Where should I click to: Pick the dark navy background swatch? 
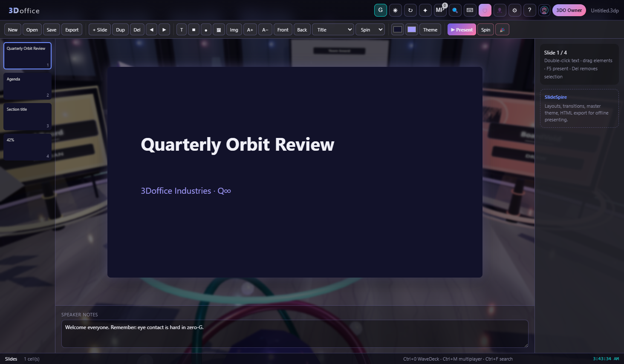[398, 30]
